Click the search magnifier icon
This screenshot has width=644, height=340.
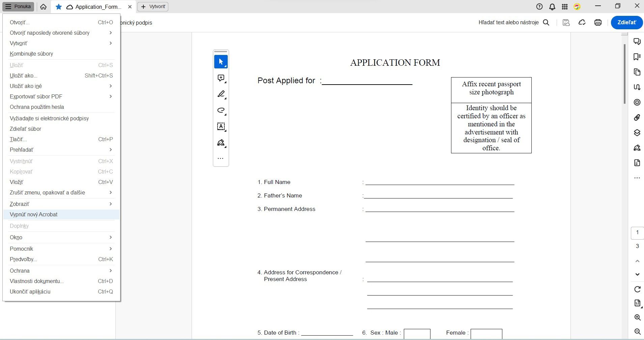(546, 23)
